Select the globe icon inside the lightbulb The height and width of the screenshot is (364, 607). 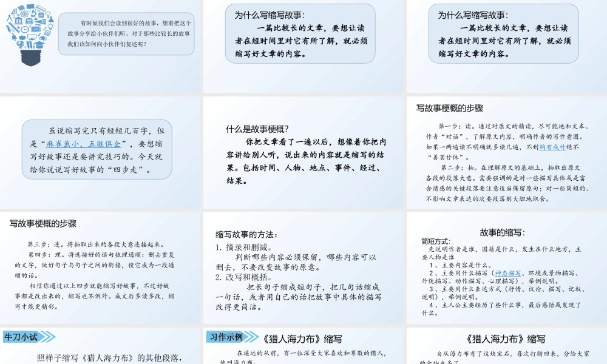coord(20,44)
